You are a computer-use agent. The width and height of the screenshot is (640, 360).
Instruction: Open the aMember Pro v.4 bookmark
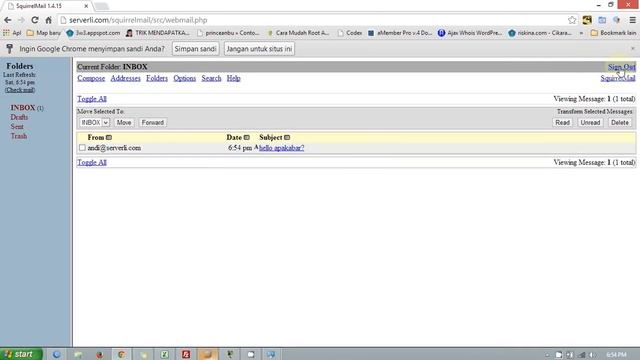pyautogui.click(x=400, y=33)
